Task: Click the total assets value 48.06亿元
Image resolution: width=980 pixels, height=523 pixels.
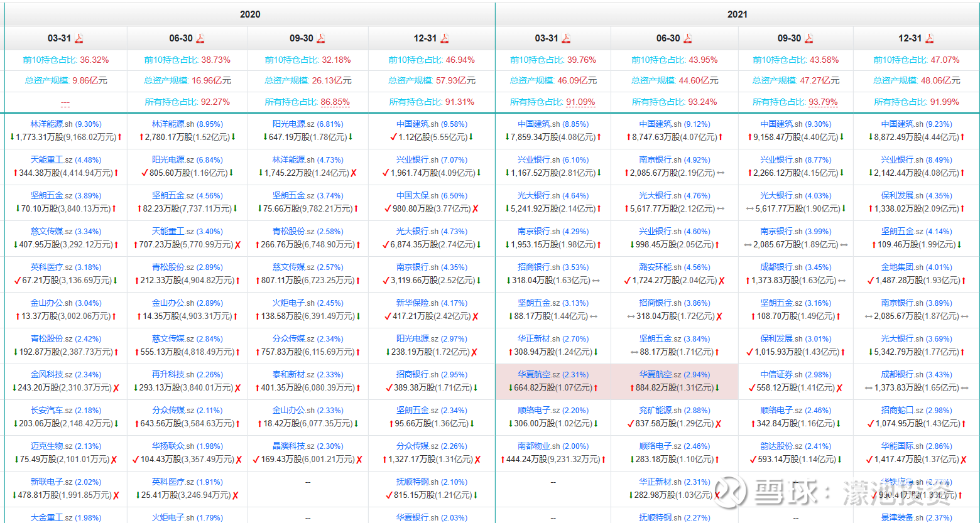Action: pyautogui.click(x=940, y=81)
